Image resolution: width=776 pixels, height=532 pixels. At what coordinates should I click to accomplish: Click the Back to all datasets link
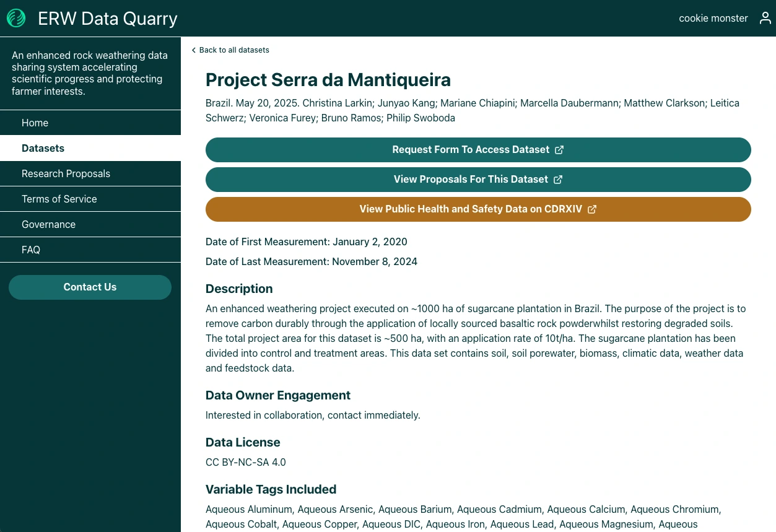point(234,50)
